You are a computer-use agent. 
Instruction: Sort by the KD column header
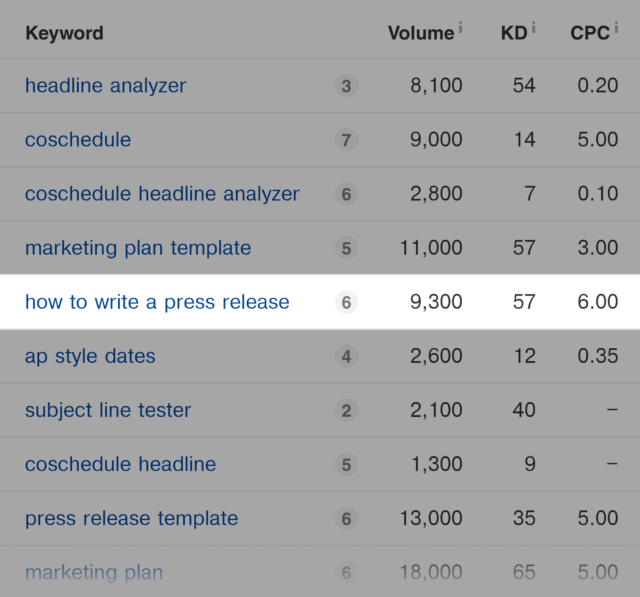pos(514,33)
